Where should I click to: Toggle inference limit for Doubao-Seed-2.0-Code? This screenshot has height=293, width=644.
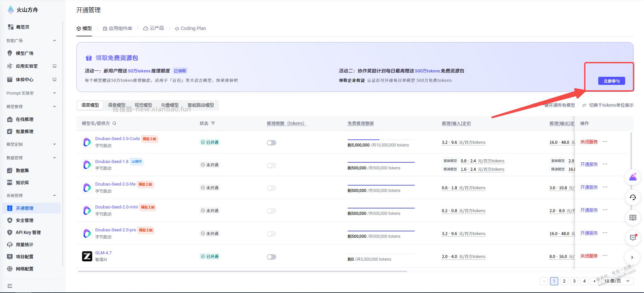(x=272, y=143)
